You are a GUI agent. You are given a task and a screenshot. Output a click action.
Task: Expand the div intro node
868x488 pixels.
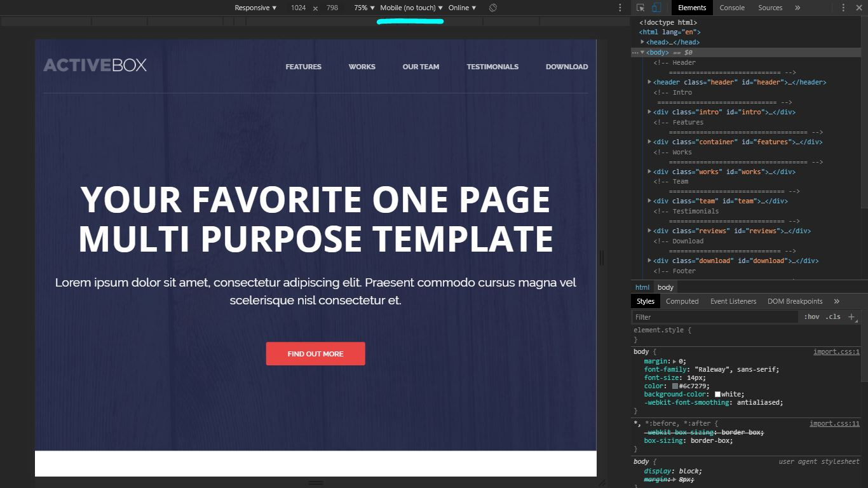click(x=649, y=112)
